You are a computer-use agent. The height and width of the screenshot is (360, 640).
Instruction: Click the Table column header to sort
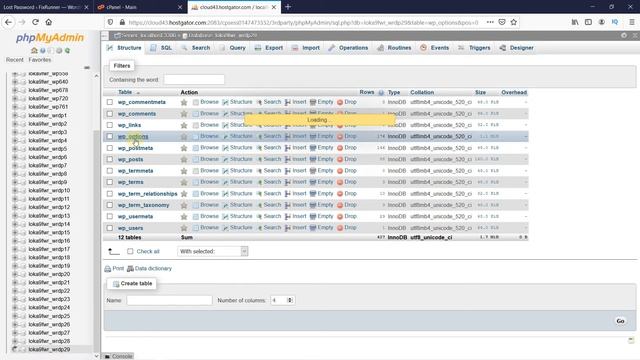[124, 92]
